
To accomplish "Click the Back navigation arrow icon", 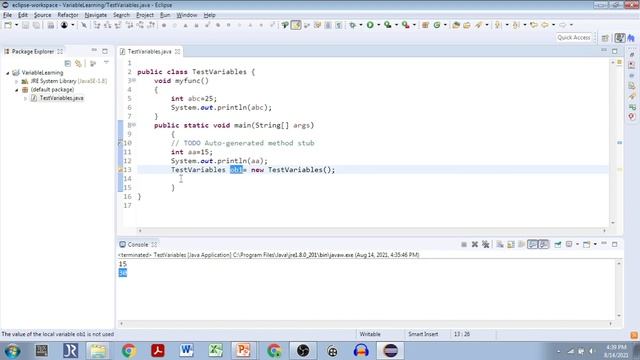I will (x=544, y=25).
